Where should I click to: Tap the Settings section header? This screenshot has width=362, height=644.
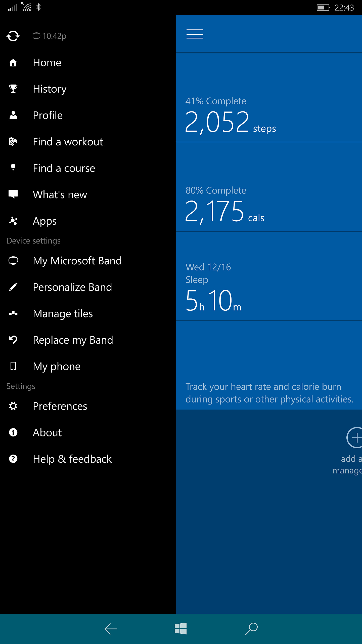tap(21, 386)
